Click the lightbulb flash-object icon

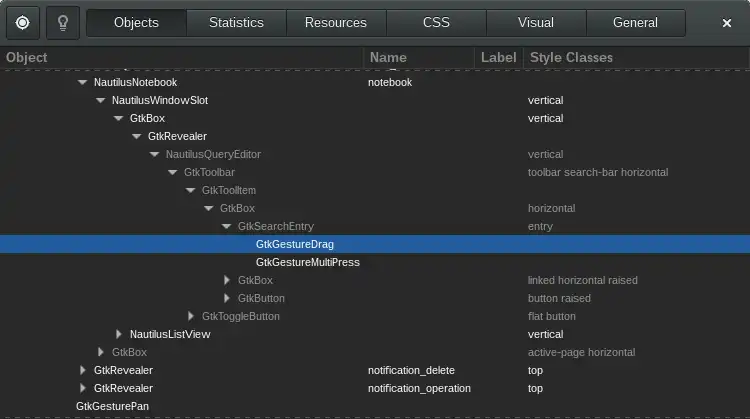coord(63,23)
